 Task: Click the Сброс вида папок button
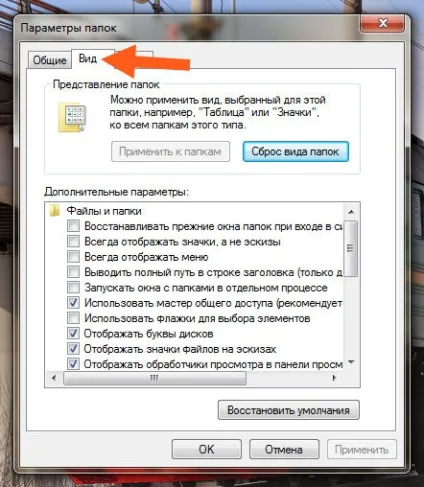pos(295,152)
